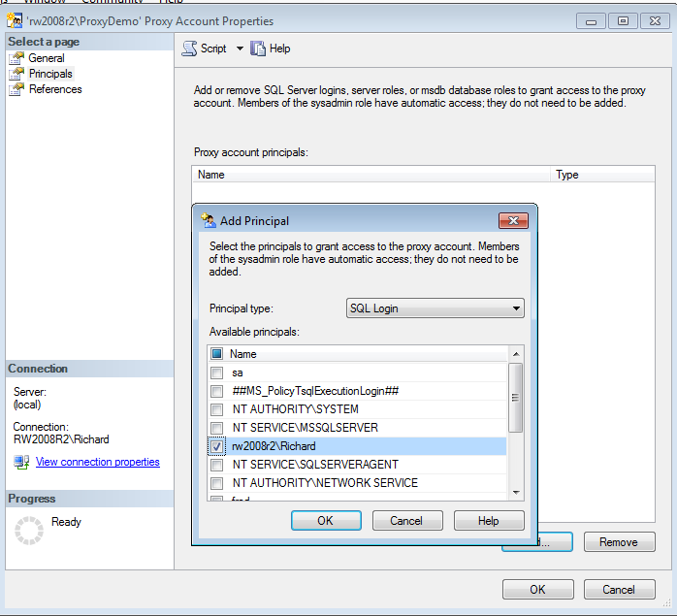The image size is (677, 616).
Task: Check the NT AUTHORITY\SYSTEM checkbox
Action: [216, 409]
